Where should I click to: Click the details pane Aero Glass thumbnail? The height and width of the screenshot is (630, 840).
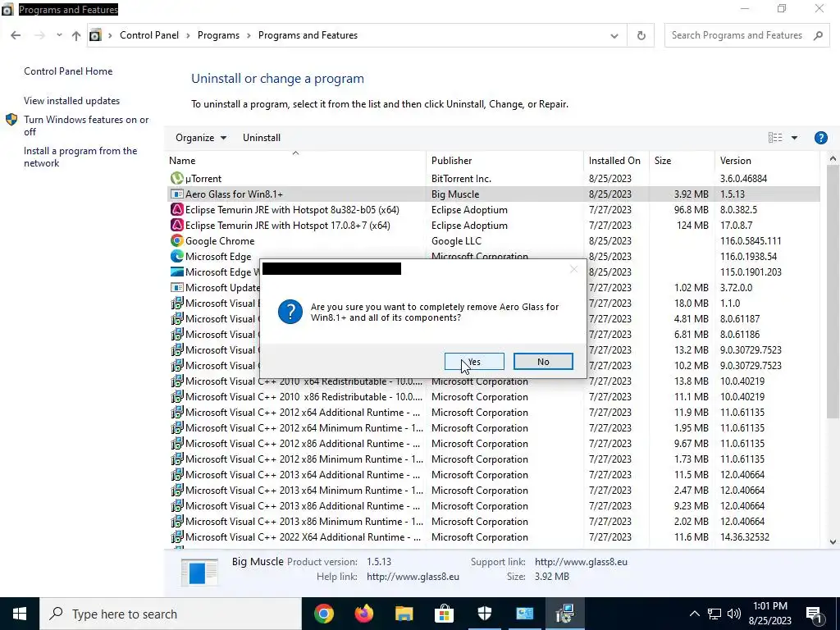point(199,572)
